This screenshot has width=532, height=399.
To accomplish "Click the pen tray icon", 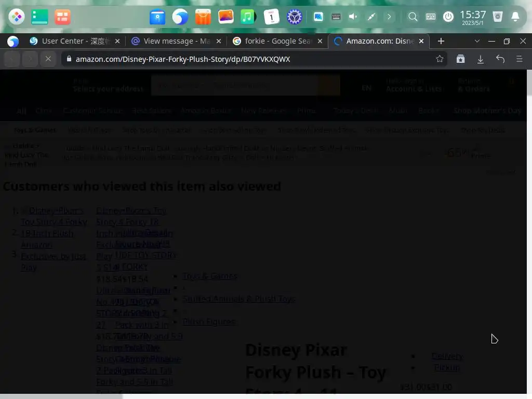I will click(x=371, y=17).
